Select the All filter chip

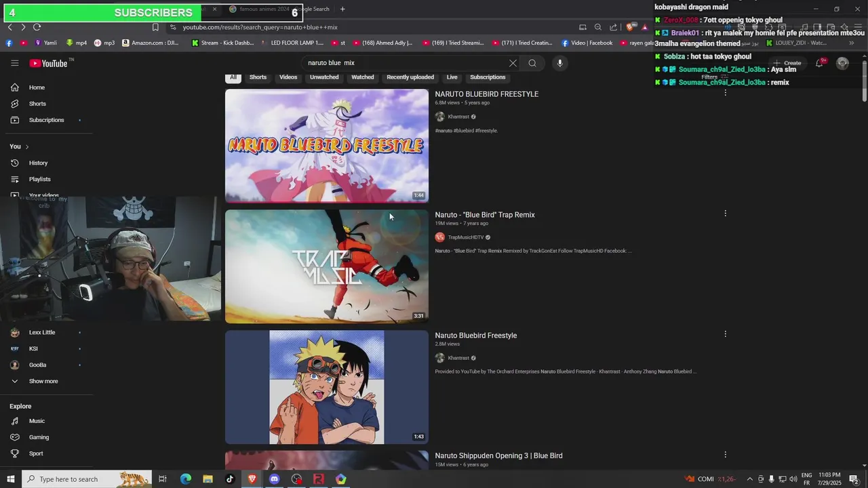[x=233, y=77]
